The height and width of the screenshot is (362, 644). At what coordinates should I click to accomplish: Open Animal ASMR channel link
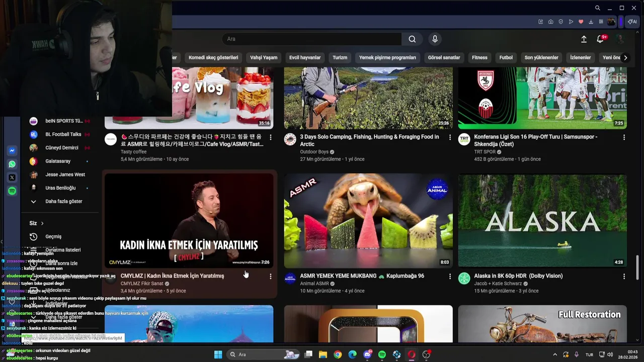tap(314, 283)
